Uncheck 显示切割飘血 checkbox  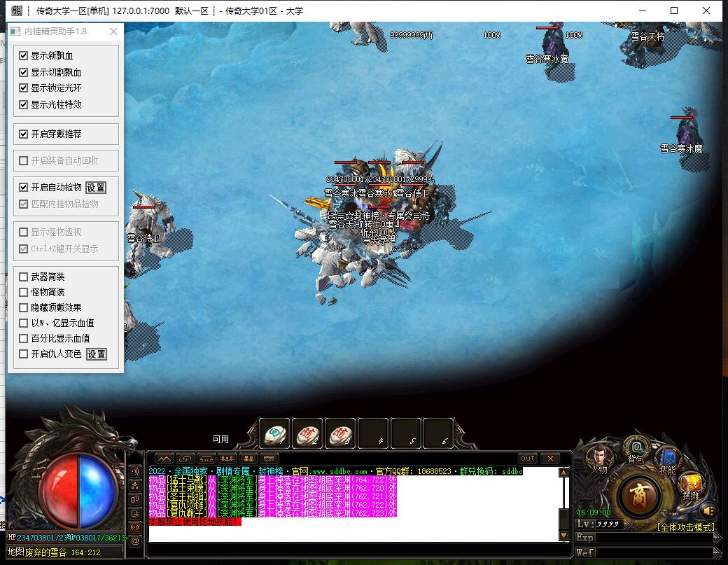coord(24,72)
